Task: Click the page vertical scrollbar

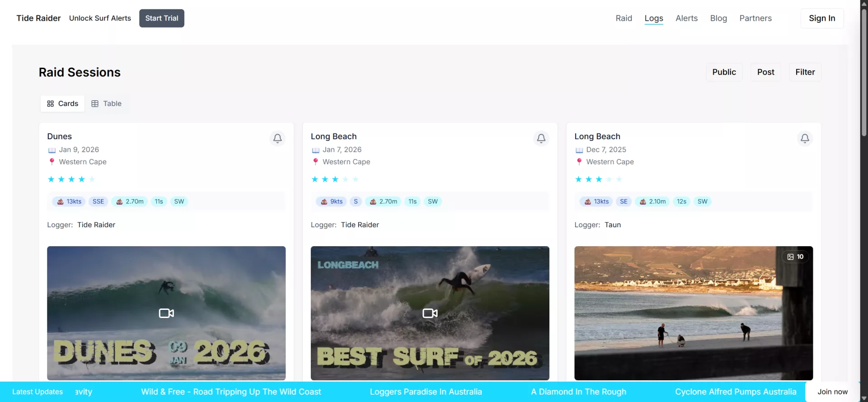Action: 863,72
